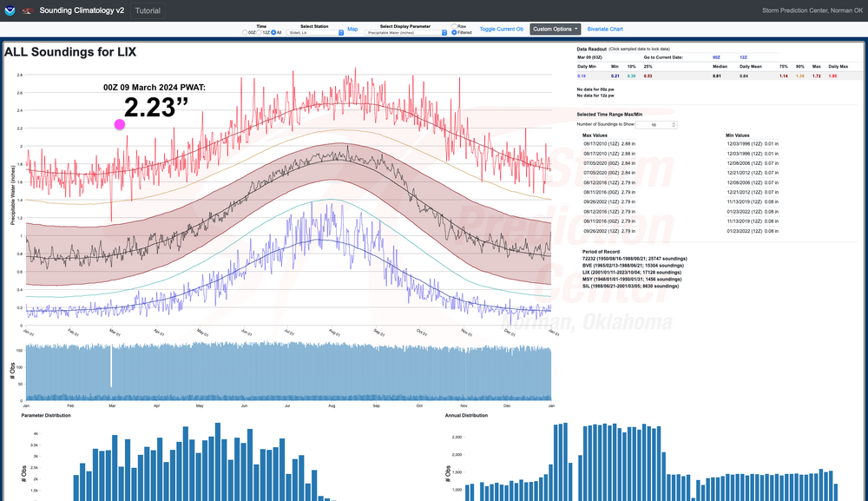Click the 'No data for 00z pw' text
The width and height of the screenshot is (868, 501).
click(x=595, y=89)
